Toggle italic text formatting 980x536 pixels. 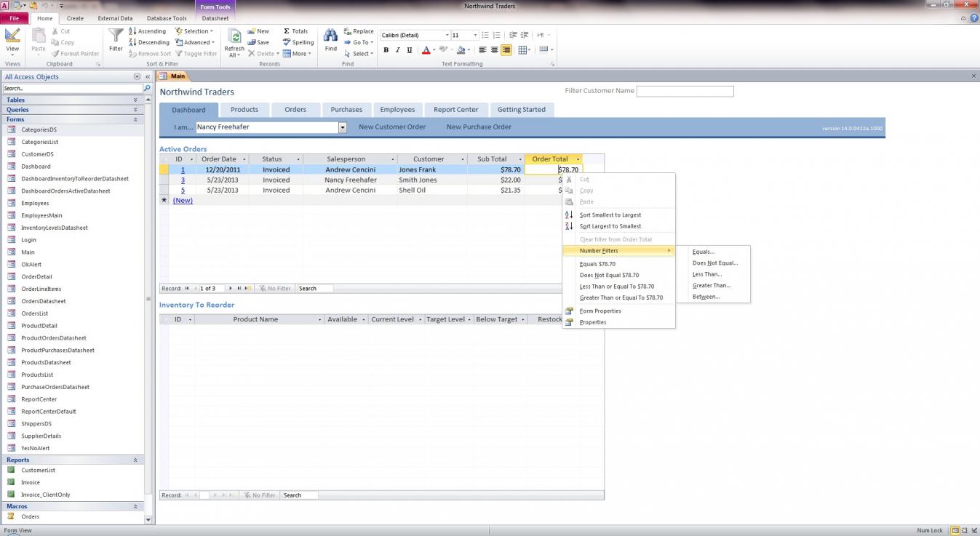[397, 50]
